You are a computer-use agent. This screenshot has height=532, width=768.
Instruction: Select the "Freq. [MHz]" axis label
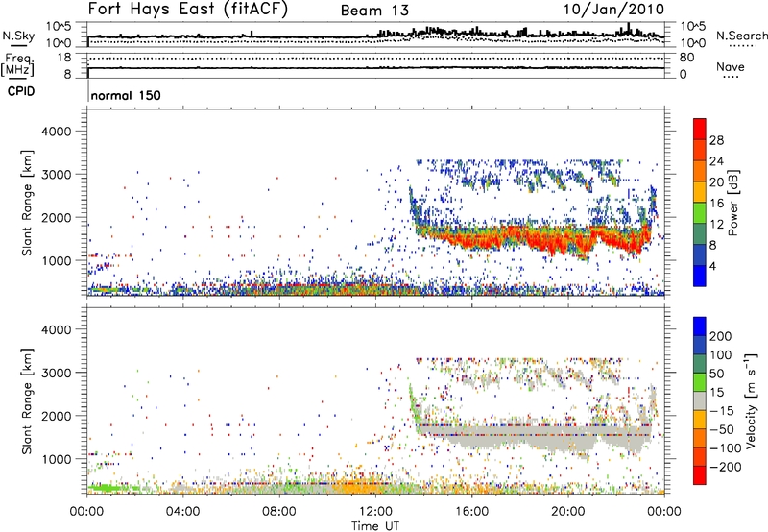(x=17, y=65)
